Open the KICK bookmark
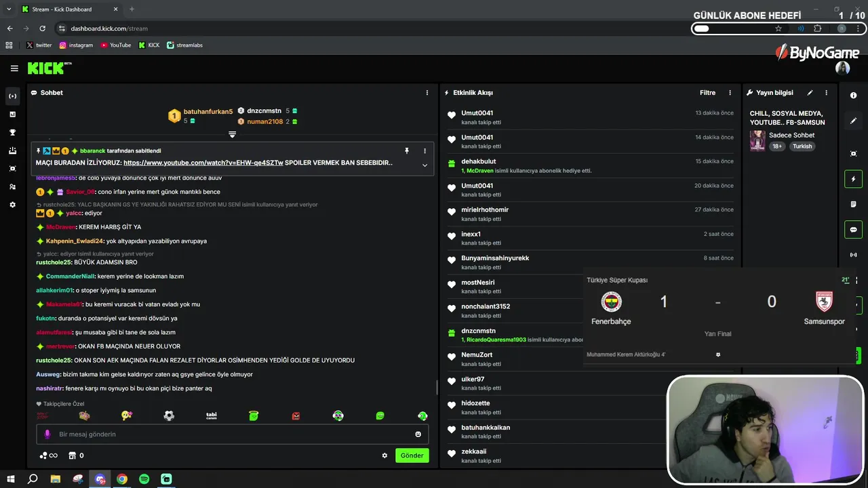868x488 pixels. click(x=149, y=45)
